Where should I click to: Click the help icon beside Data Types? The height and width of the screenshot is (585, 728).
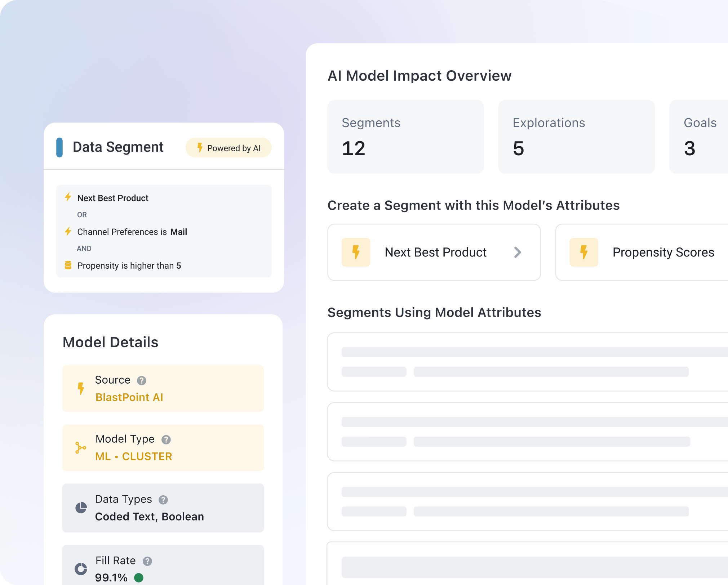[164, 500]
